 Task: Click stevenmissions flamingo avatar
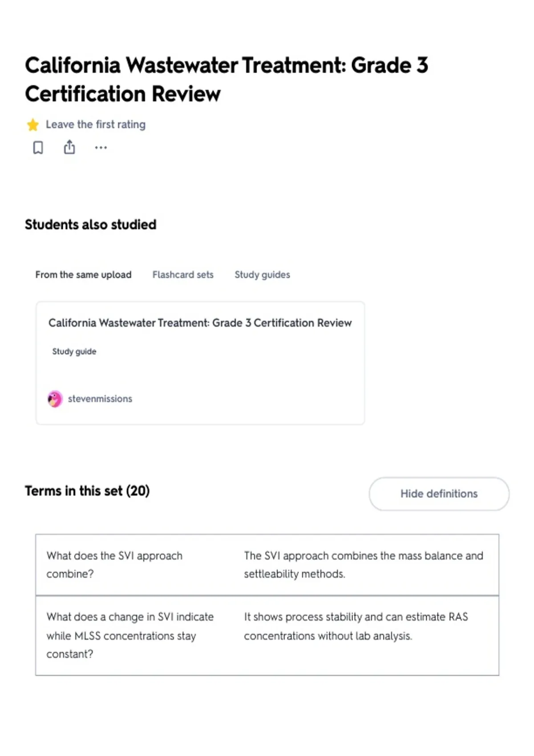(x=55, y=399)
